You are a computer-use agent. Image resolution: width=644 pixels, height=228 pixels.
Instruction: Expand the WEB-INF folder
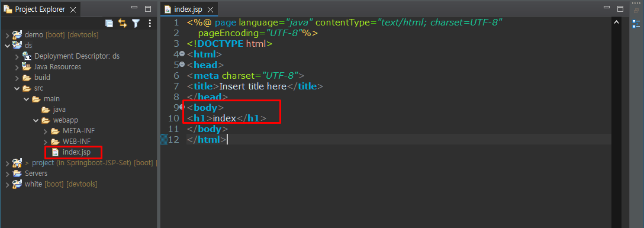click(46, 142)
